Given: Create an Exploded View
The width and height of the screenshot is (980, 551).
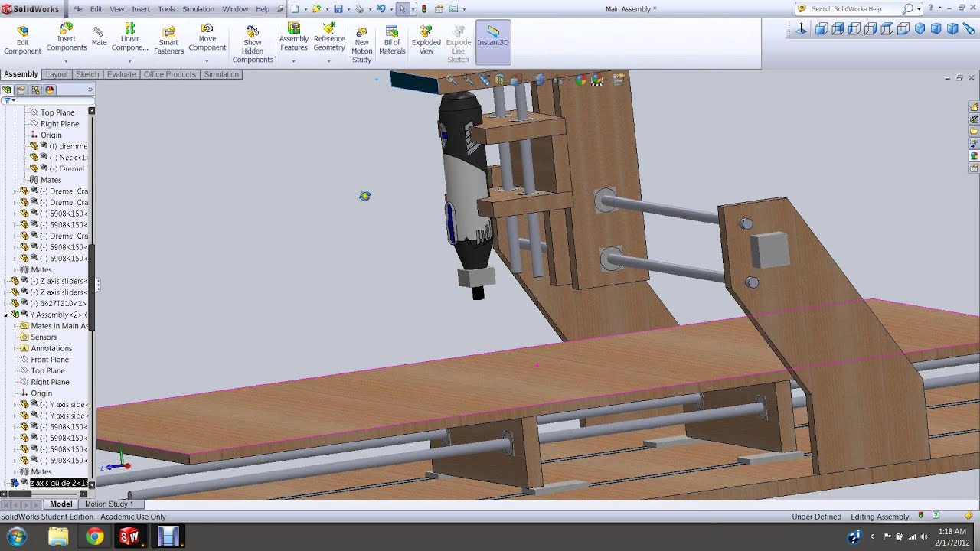Looking at the screenshot, I should tap(426, 41).
